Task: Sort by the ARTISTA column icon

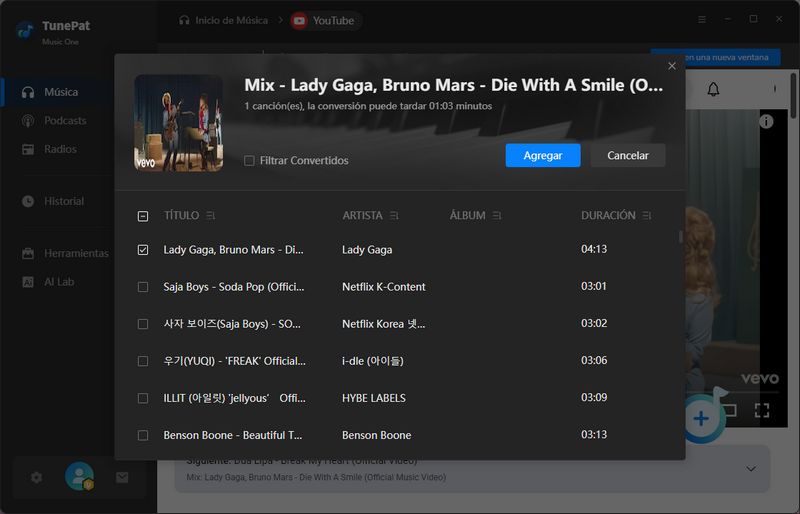Action: (394, 216)
